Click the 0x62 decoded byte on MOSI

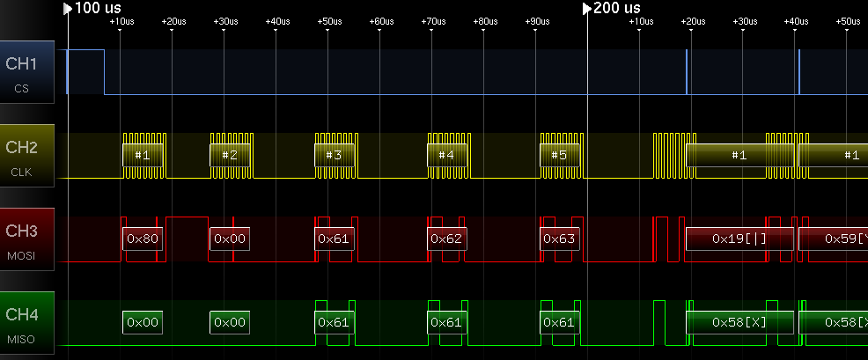(x=447, y=239)
